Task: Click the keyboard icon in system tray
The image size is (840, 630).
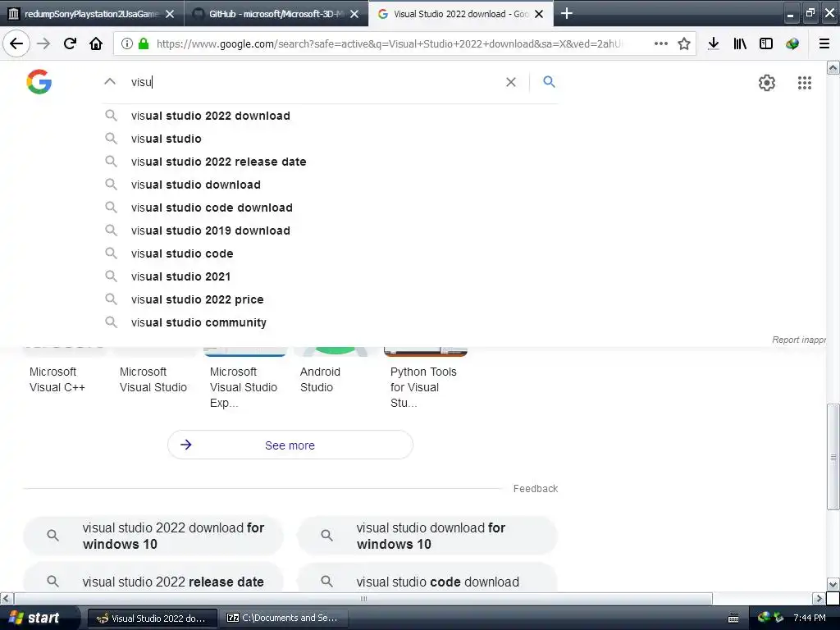Action: tap(733, 619)
